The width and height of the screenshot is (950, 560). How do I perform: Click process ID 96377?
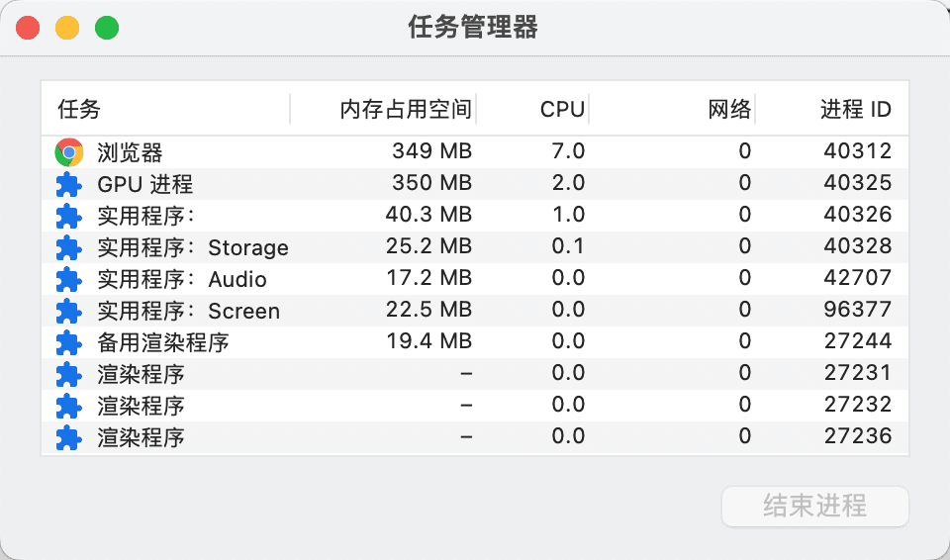click(857, 309)
